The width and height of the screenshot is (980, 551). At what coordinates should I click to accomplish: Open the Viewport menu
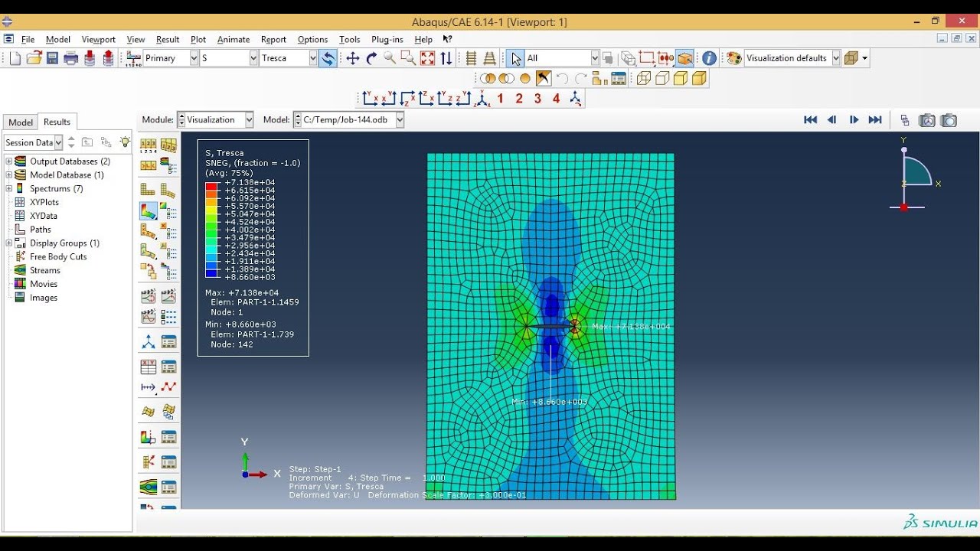click(x=99, y=40)
